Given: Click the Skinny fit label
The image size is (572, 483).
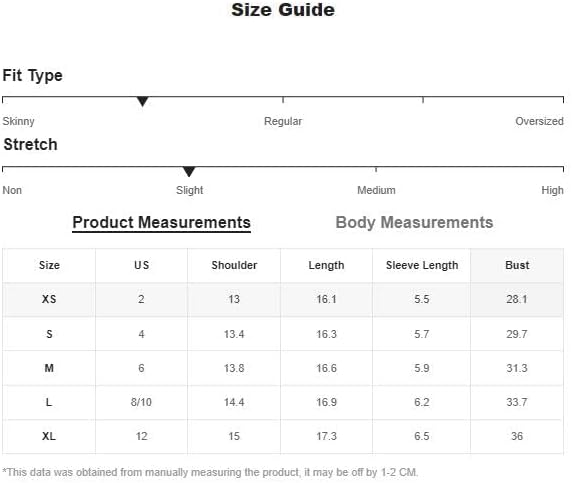Looking at the screenshot, I should point(18,121).
